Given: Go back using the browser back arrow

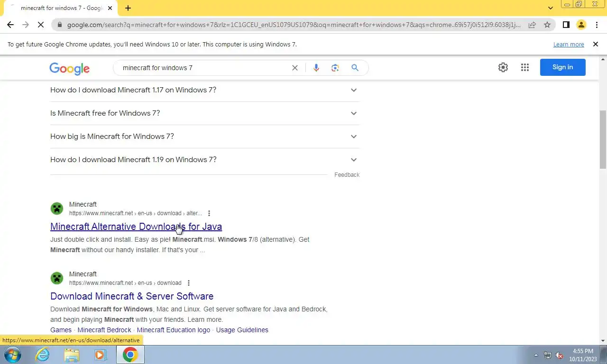Looking at the screenshot, I should point(10,25).
